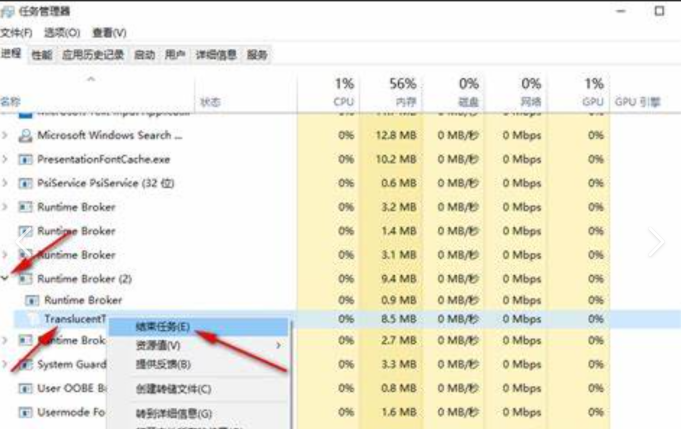The image size is (681, 429).
Task: Click the 9.4 MB memory value
Action: 399,279
